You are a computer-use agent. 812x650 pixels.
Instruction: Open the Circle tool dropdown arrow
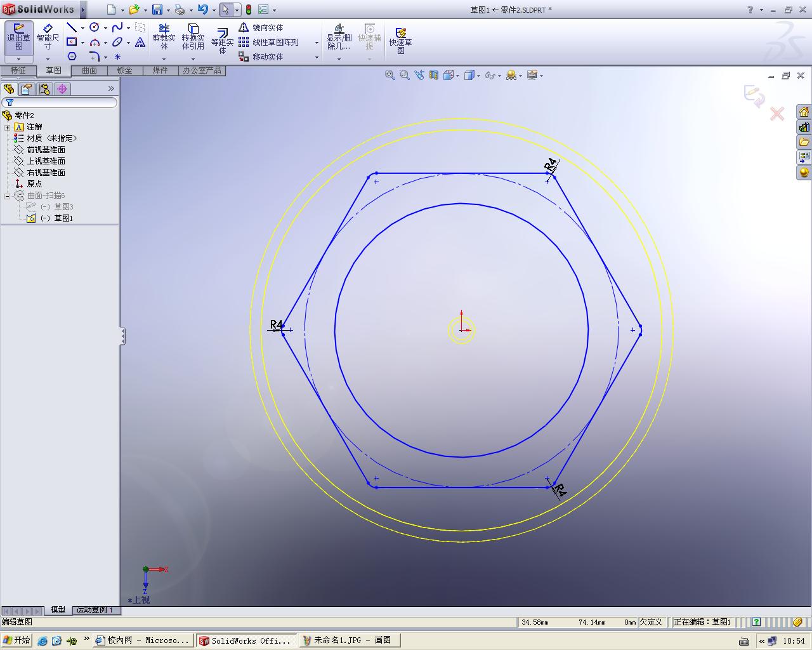[x=105, y=28]
